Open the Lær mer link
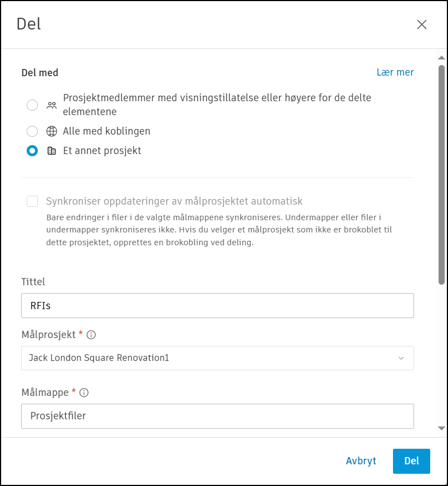 [x=395, y=72]
